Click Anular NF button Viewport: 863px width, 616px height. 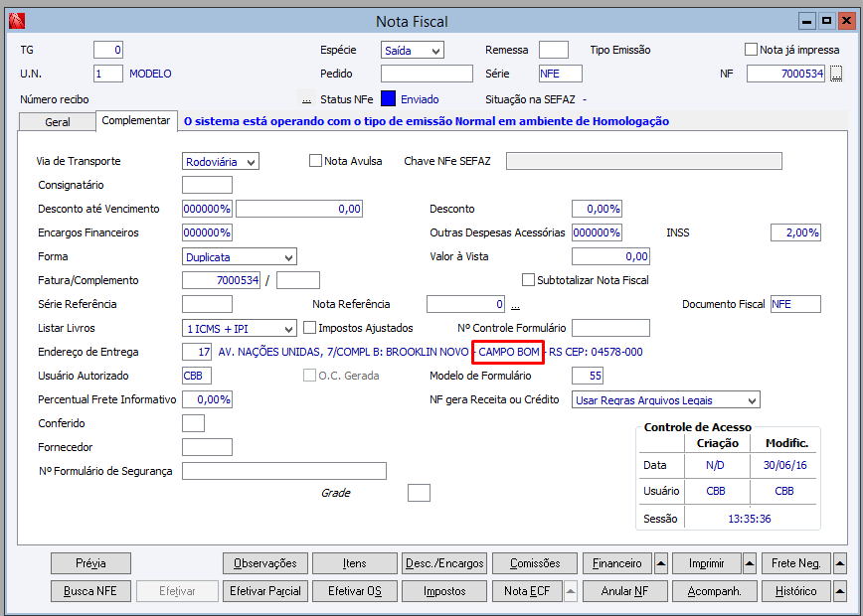(x=624, y=591)
